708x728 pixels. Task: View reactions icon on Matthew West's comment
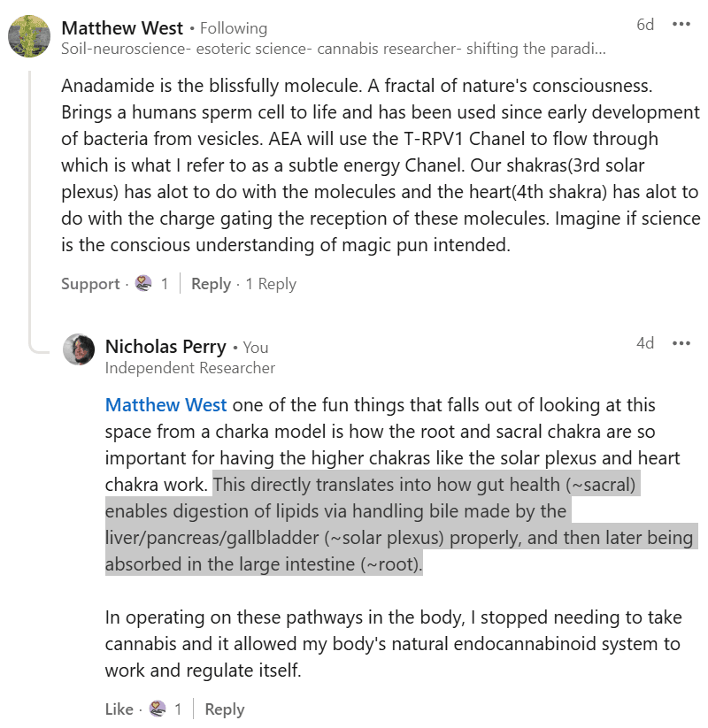[143, 284]
